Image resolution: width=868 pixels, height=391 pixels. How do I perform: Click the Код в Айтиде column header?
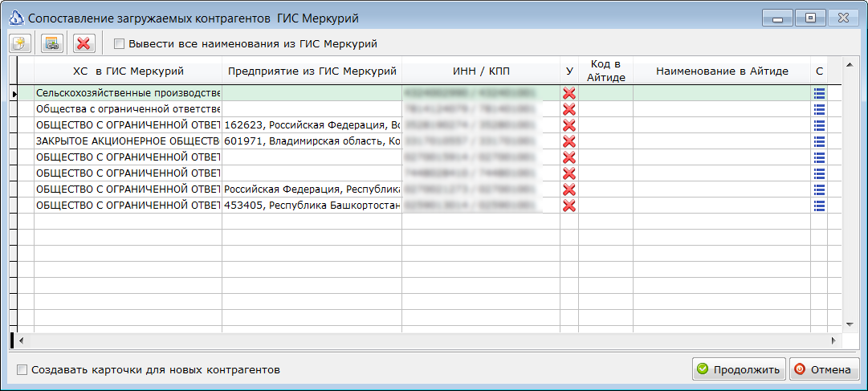coord(606,71)
